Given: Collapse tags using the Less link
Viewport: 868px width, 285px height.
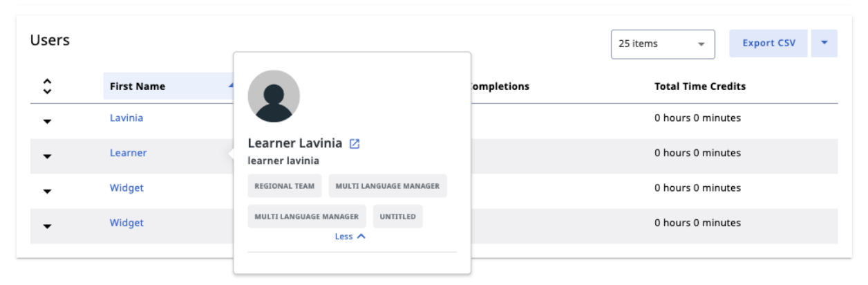Looking at the screenshot, I should [x=350, y=237].
